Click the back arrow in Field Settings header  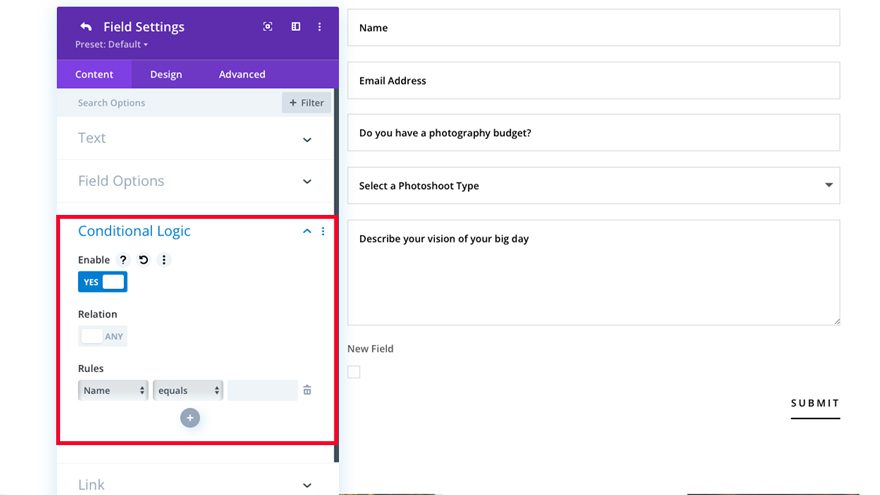click(x=86, y=27)
